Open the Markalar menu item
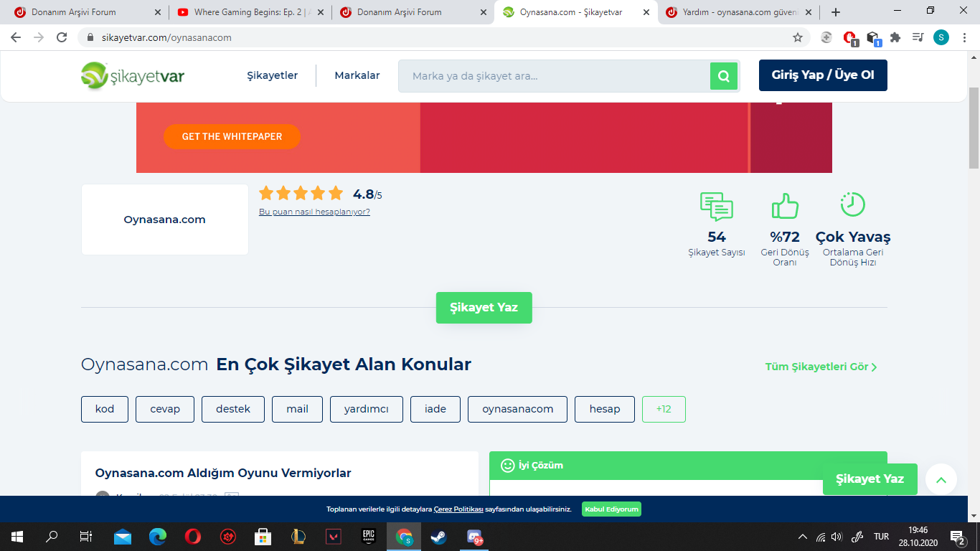This screenshot has width=980, height=551. (357, 75)
